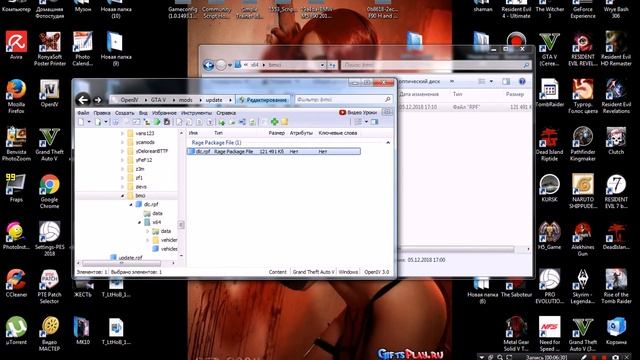
Task: Click the yellow folder toolbar icon in OpenIV
Action: tap(284, 122)
